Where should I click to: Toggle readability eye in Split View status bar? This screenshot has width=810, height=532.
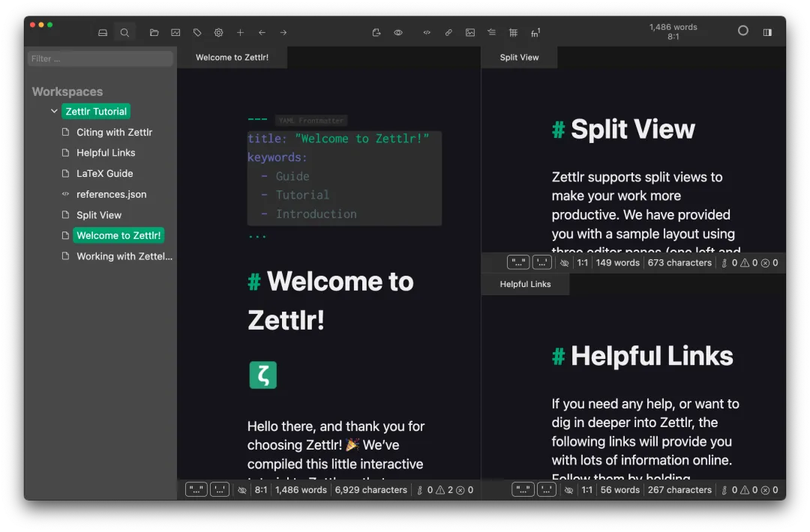click(x=565, y=263)
